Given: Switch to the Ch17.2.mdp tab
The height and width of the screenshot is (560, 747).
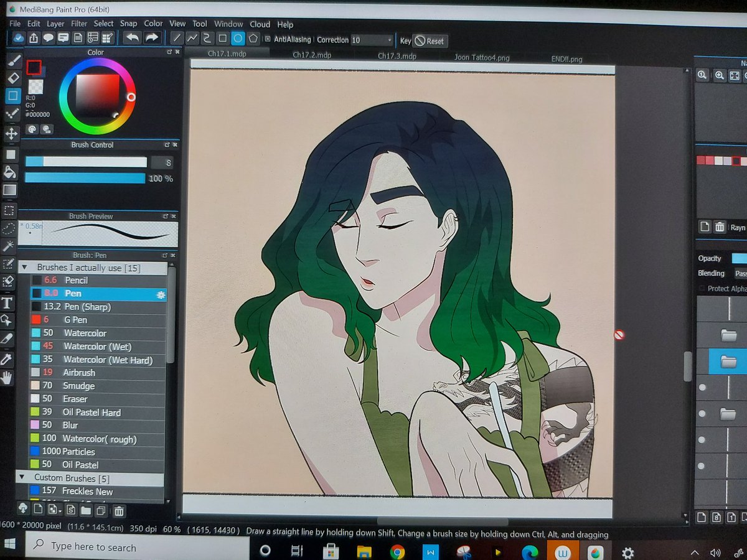Looking at the screenshot, I should click(x=312, y=55).
